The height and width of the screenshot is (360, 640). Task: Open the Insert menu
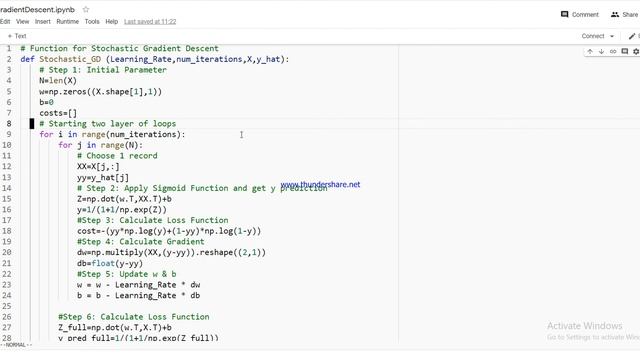click(42, 22)
